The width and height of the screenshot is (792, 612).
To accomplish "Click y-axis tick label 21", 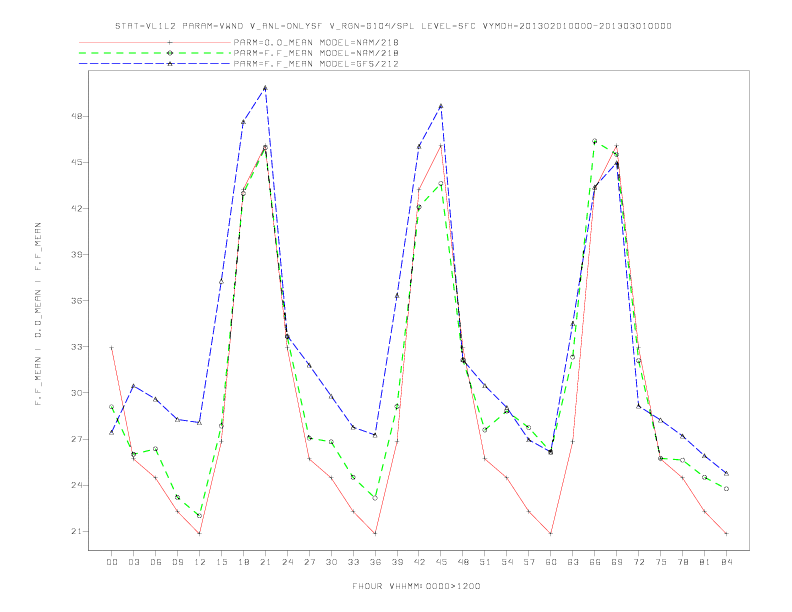I will (78, 531).
